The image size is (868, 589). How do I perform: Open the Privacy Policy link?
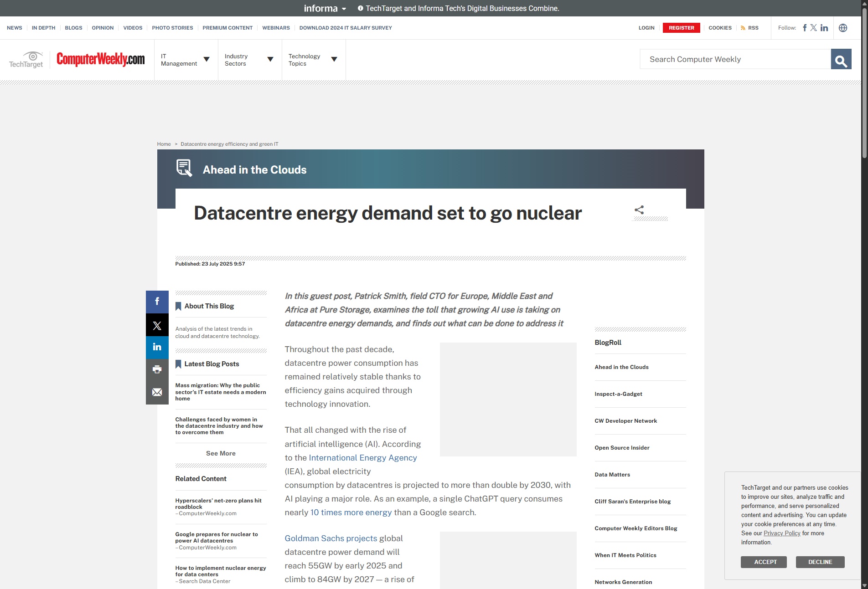point(782,533)
